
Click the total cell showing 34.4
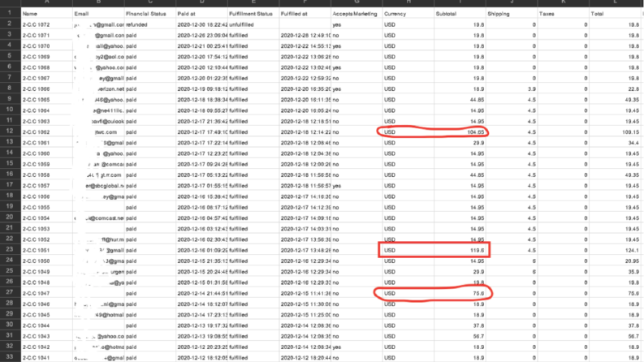tap(615, 143)
